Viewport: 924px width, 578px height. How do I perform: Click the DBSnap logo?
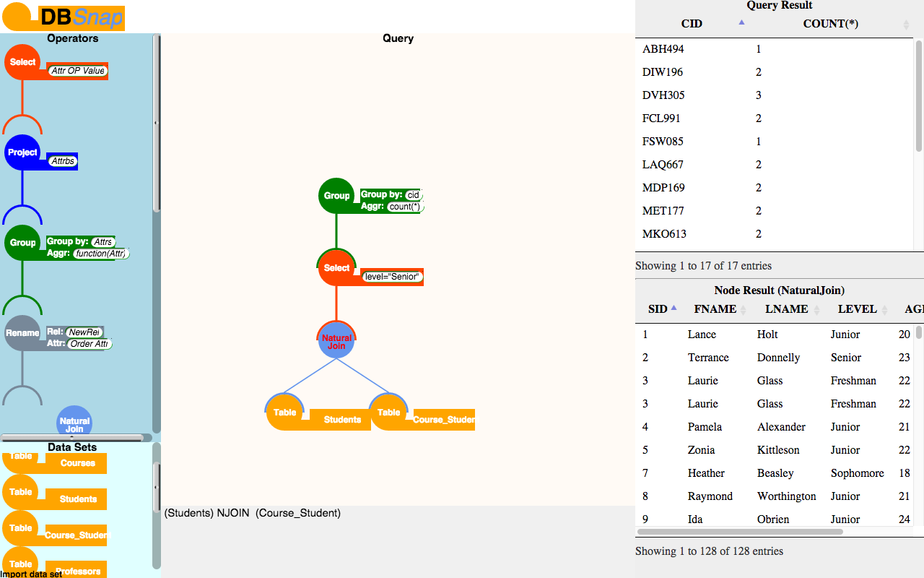tap(64, 17)
